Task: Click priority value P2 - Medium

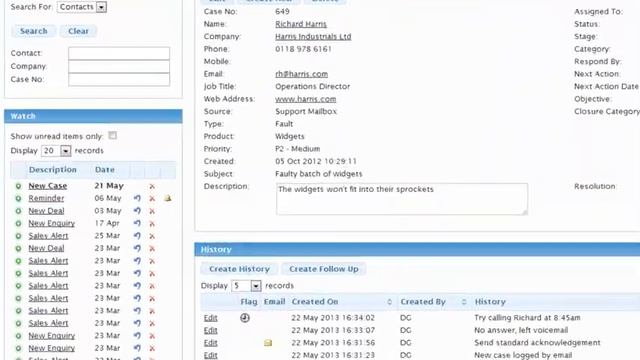Action: [x=298, y=149]
